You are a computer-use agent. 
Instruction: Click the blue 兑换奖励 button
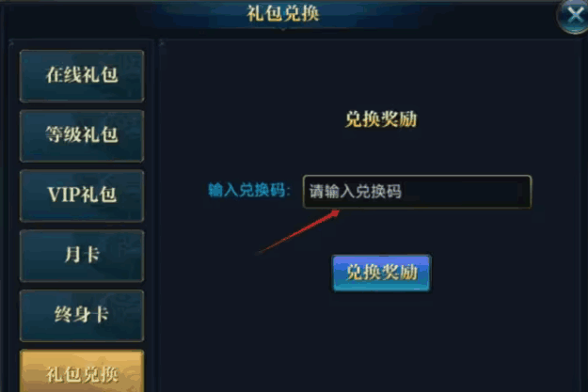[x=381, y=273]
